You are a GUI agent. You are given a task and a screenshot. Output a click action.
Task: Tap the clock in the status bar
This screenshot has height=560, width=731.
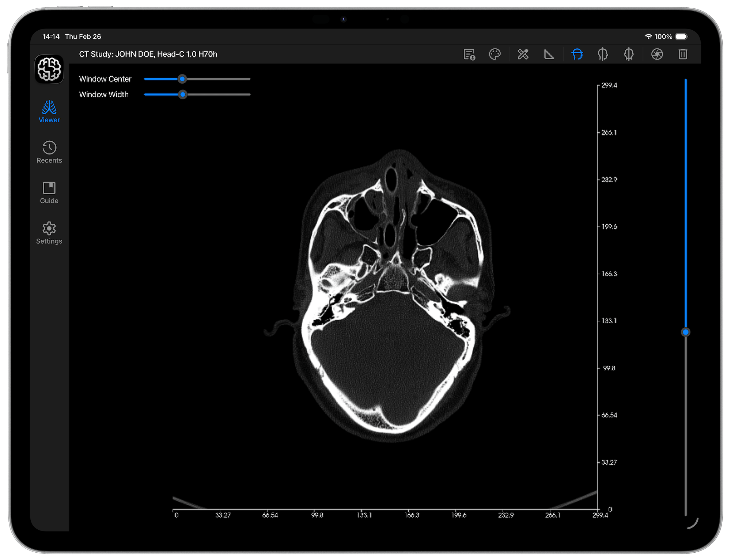(x=51, y=37)
